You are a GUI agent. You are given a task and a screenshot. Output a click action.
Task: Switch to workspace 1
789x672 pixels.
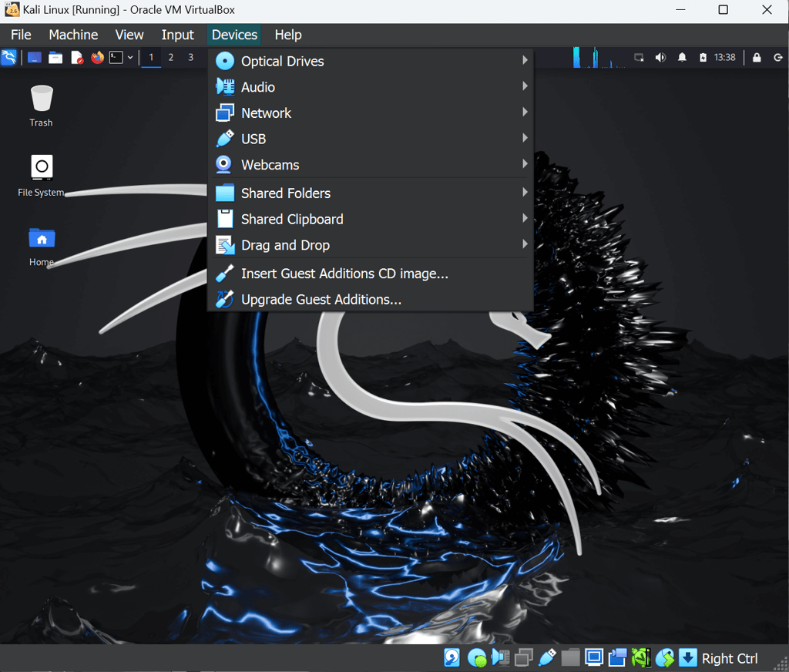click(x=151, y=57)
